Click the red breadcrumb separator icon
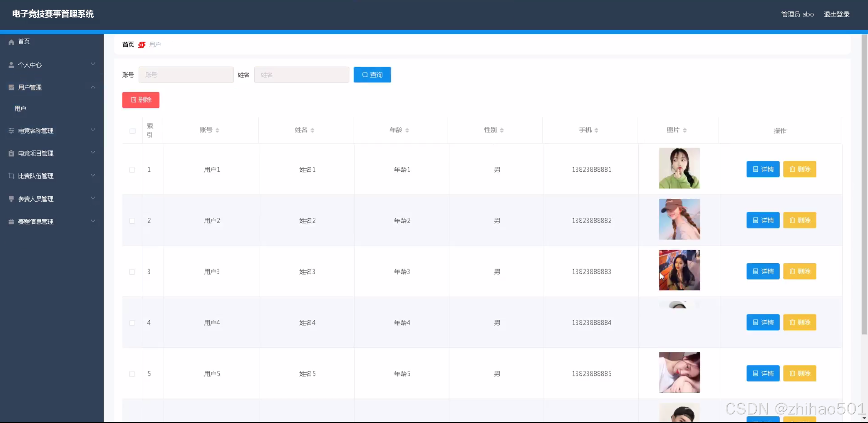This screenshot has height=423, width=868. coord(142,45)
